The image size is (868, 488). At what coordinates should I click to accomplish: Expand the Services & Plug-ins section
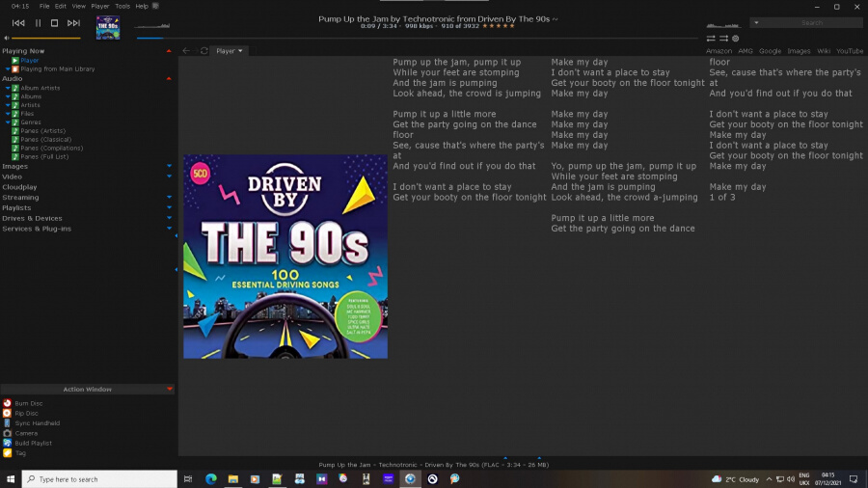[x=169, y=229]
